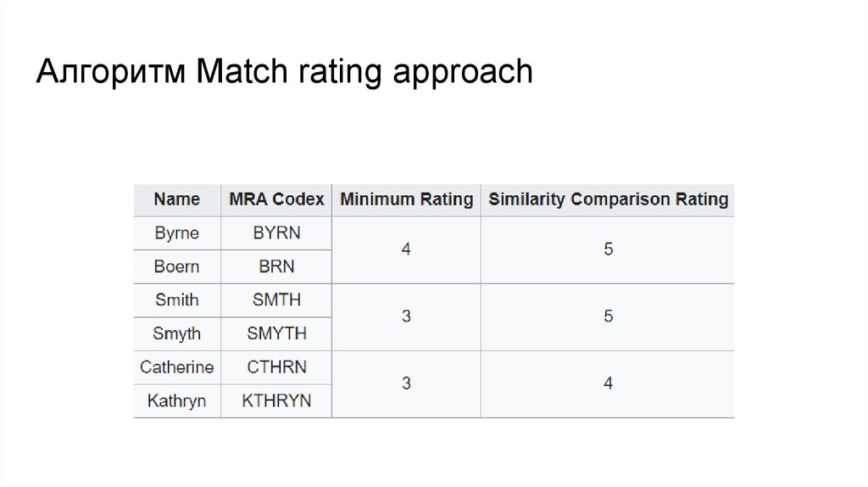This screenshot has height=487, width=868.
Task: Click the SMYTH codex cell
Action: click(276, 334)
